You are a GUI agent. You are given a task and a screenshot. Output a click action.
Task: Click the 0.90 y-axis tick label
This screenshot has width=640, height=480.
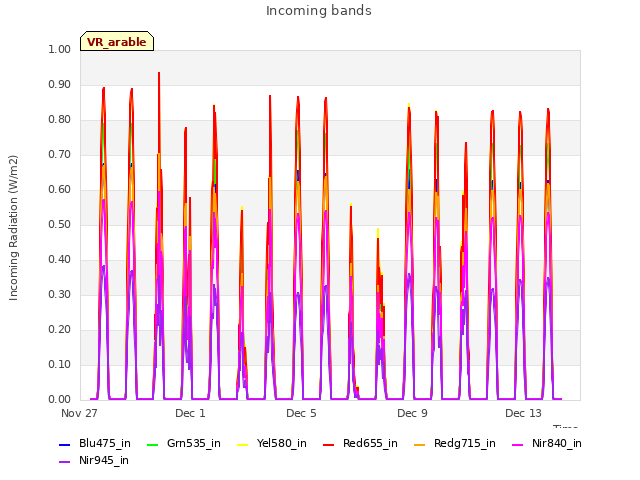[60, 85]
